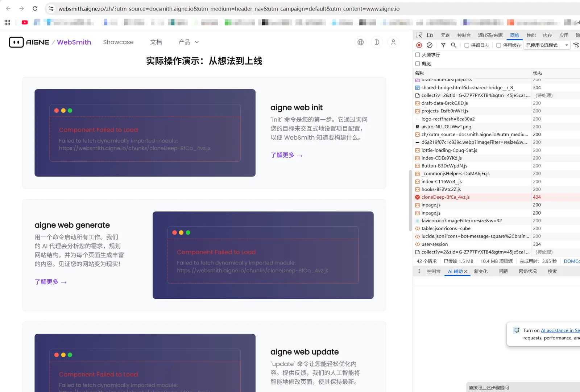Open the 网络状况 drawer tab
This screenshot has width=580, height=392.
[528, 271]
